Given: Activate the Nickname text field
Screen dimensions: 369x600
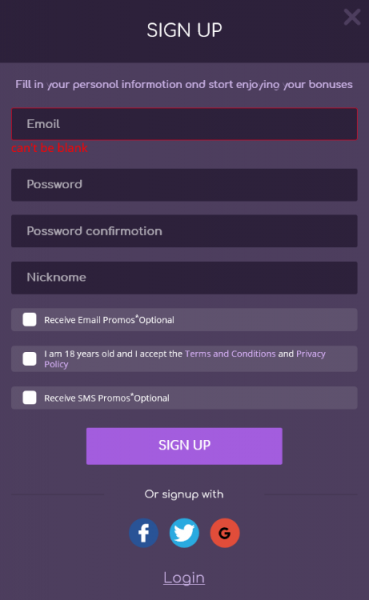Looking at the screenshot, I should point(184,278).
